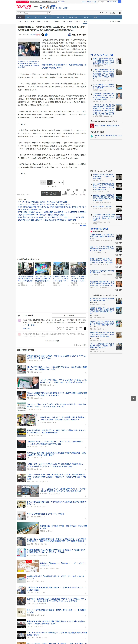
Task: Share the article on X
Action: coord(43,35)
